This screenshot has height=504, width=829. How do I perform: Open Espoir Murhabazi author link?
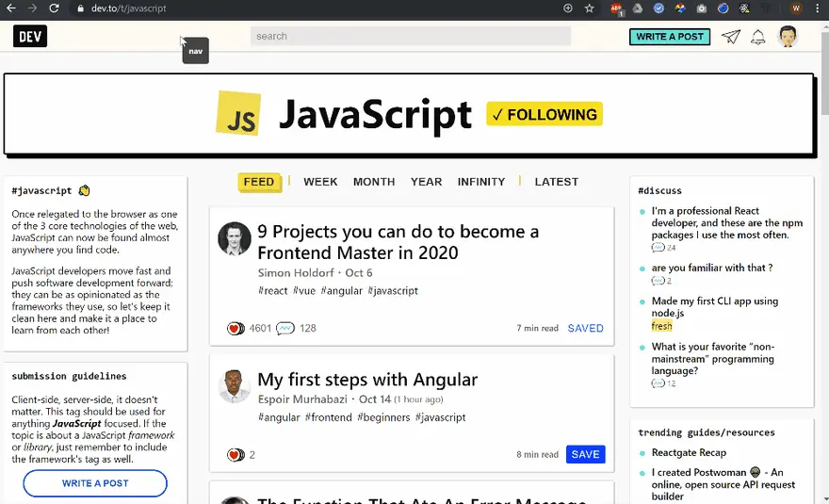(302, 399)
